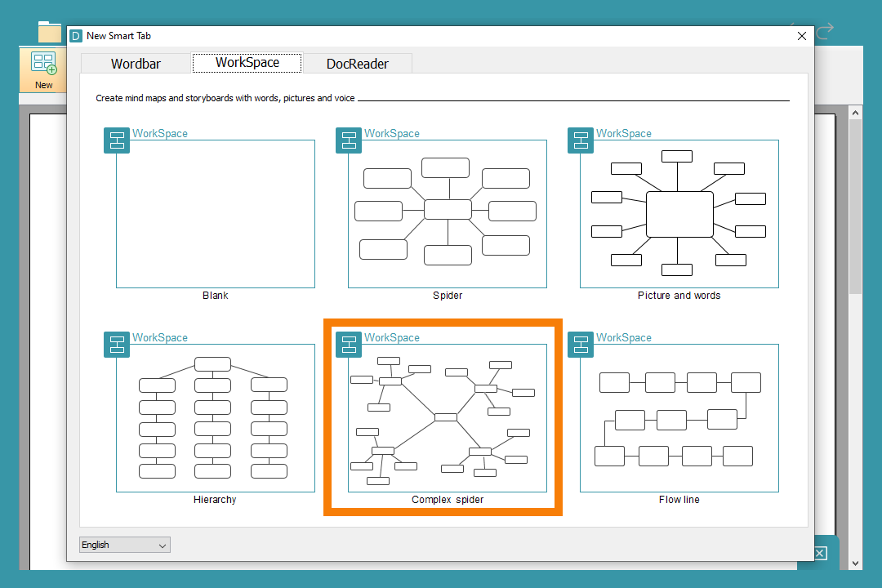Choose the Blank workspace thumbnail
This screenshot has height=588, width=882.
(216, 214)
